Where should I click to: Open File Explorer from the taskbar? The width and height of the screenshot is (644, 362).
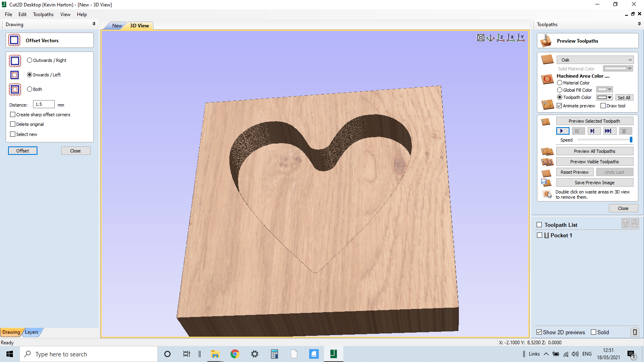tap(215, 354)
